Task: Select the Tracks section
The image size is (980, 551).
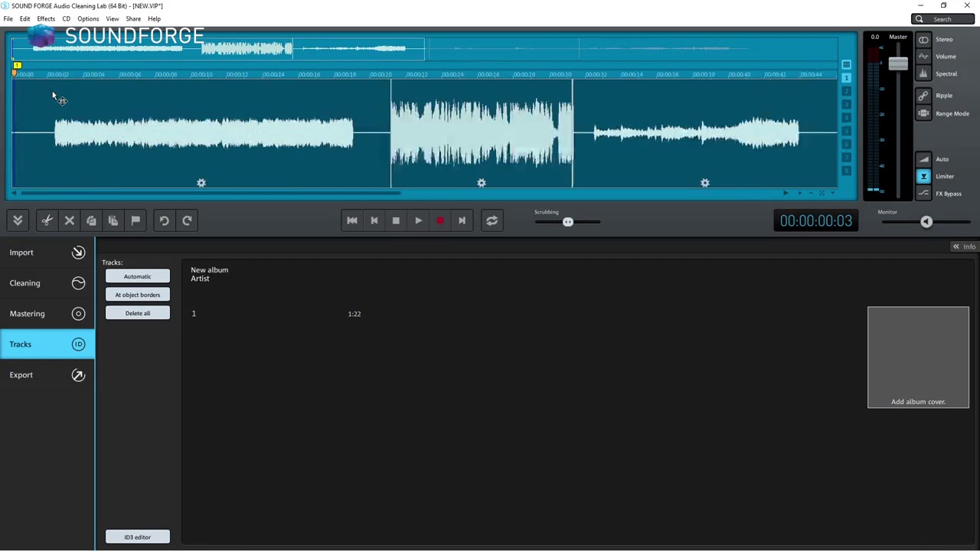Action: tap(47, 344)
